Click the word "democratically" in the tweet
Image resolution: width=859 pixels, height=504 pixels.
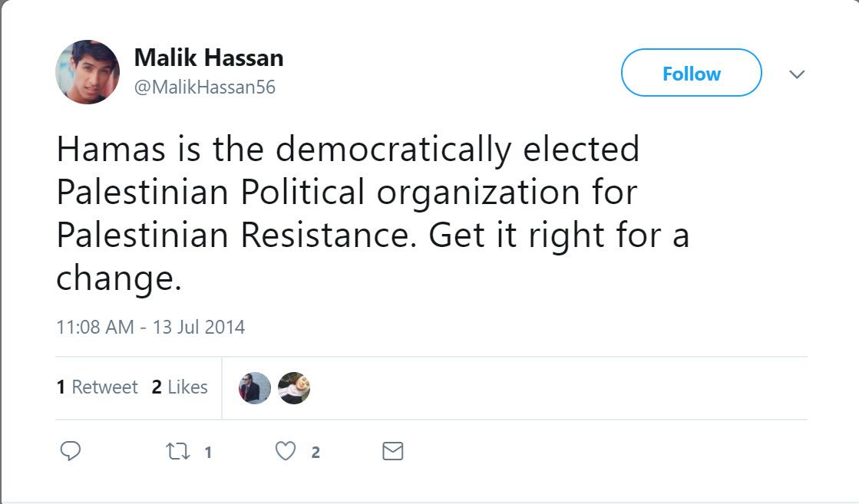[x=392, y=149]
